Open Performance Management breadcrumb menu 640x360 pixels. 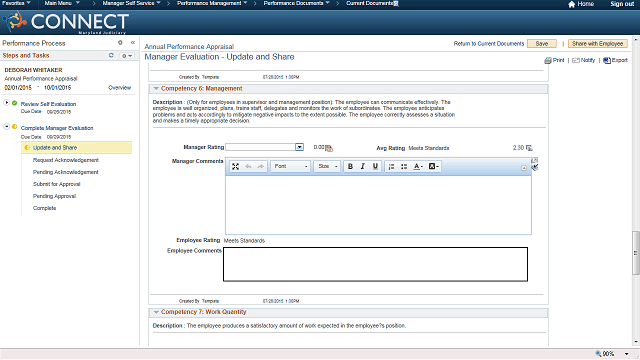[x=212, y=3]
